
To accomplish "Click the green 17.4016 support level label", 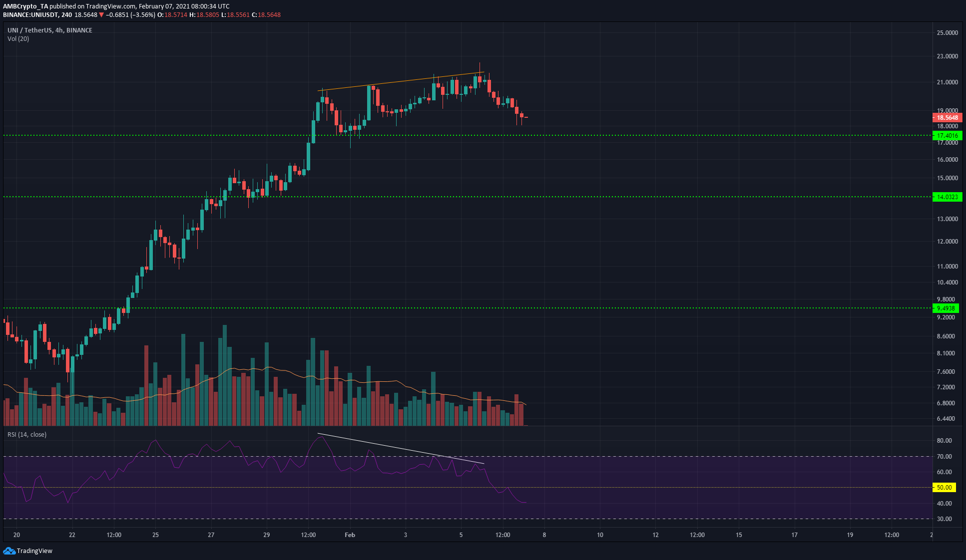I will coord(947,136).
